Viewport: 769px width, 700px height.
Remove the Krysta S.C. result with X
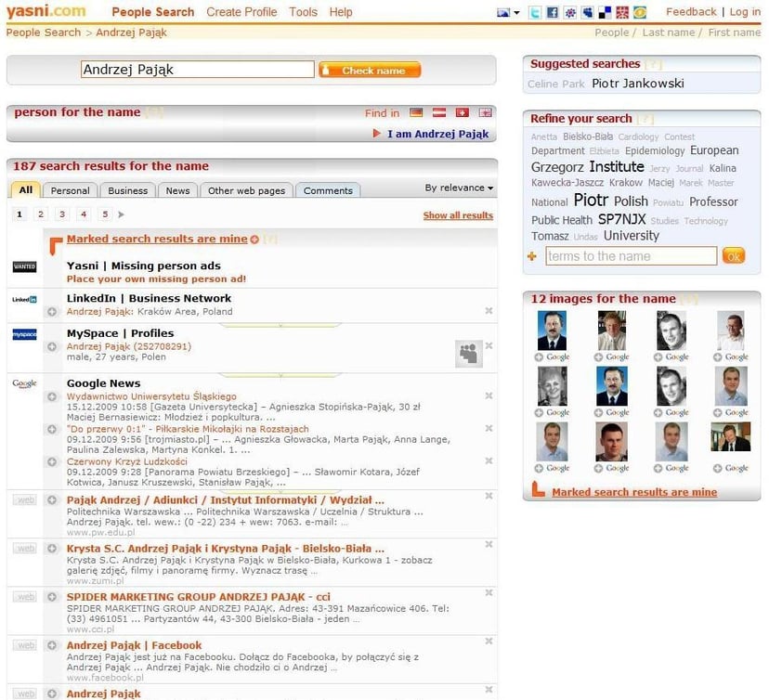pyautogui.click(x=489, y=544)
